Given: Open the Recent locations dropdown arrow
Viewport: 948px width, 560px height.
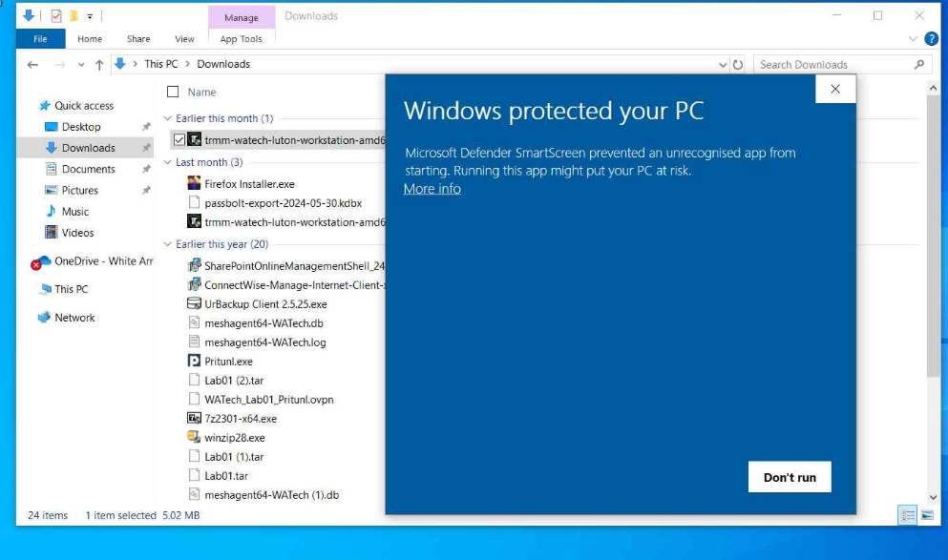Looking at the screenshot, I should 81,65.
